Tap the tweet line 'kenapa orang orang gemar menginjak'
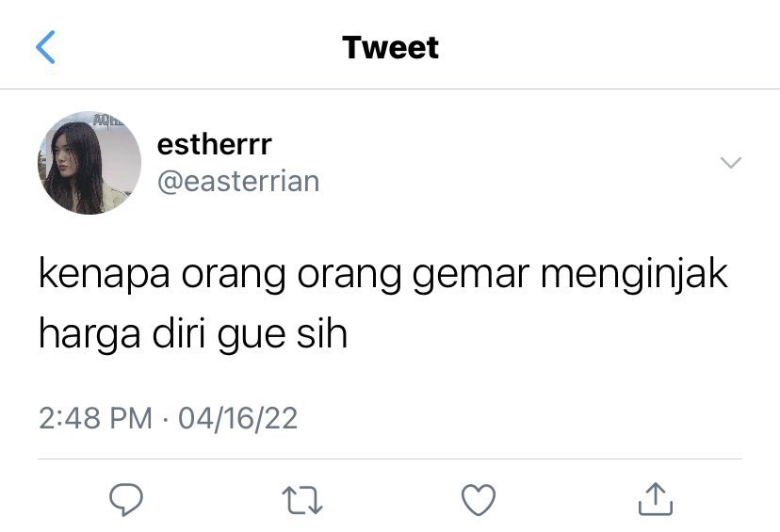Screen dimensions: 780x532 pos(383,274)
